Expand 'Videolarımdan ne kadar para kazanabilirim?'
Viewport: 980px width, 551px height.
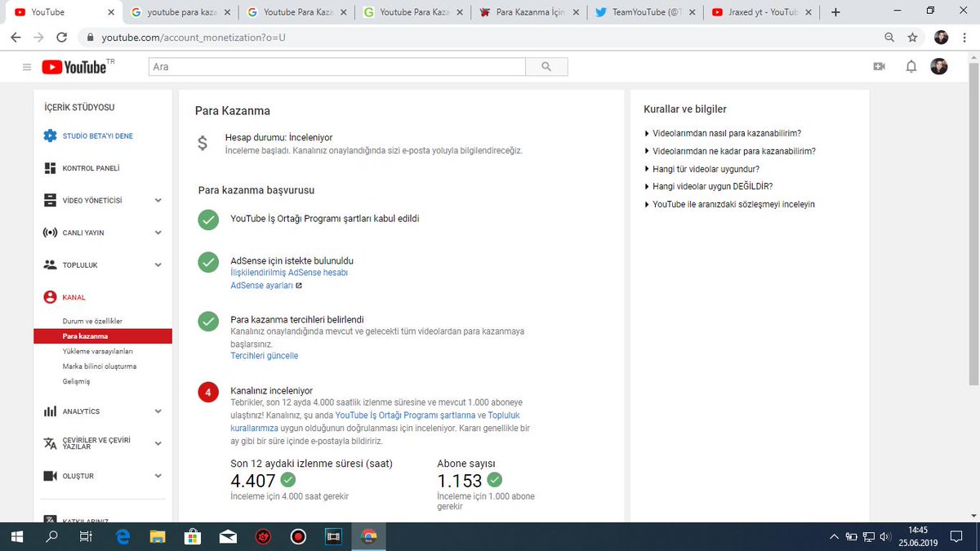pyautogui.click(x=730, y=151)
